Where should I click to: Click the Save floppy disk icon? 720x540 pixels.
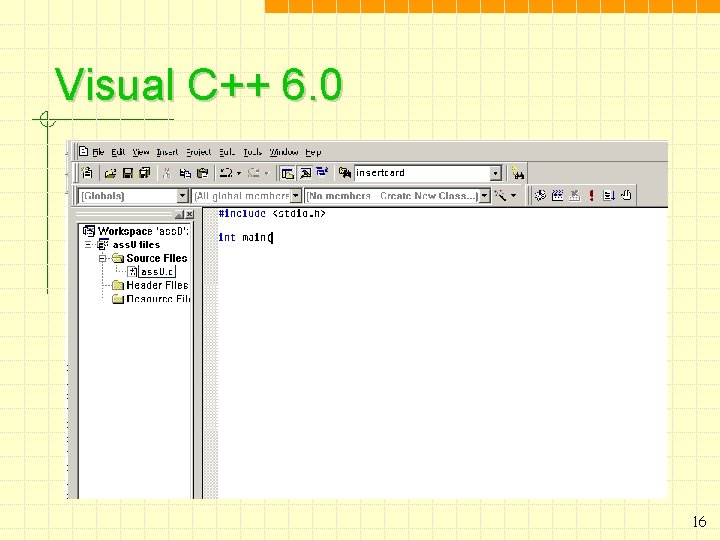pos(128,173)
